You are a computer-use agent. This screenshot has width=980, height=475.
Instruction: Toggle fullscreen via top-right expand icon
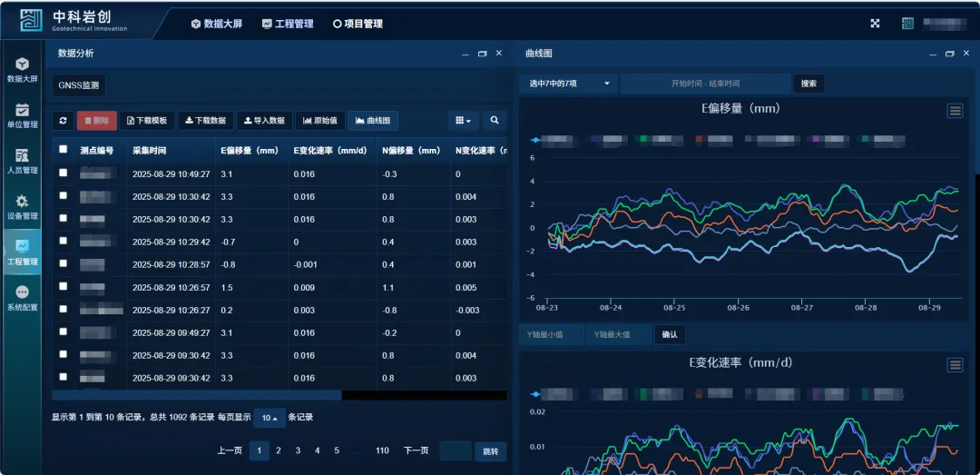[875, 24]
